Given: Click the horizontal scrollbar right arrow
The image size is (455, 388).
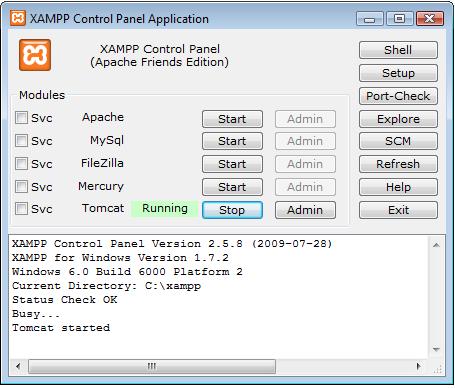Looking at the screenshot, I should (x=419, y=366).
